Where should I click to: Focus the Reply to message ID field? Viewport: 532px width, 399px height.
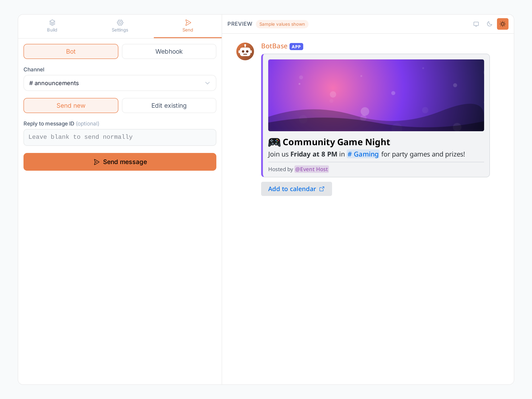click(120, 137)
